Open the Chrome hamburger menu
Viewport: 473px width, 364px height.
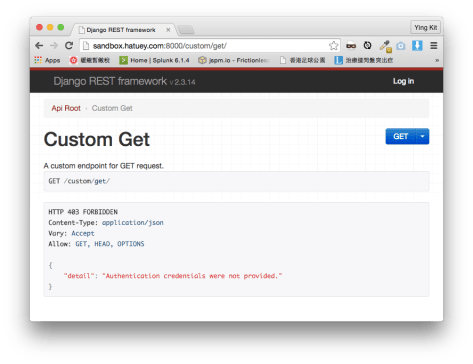tap(433, 46)
